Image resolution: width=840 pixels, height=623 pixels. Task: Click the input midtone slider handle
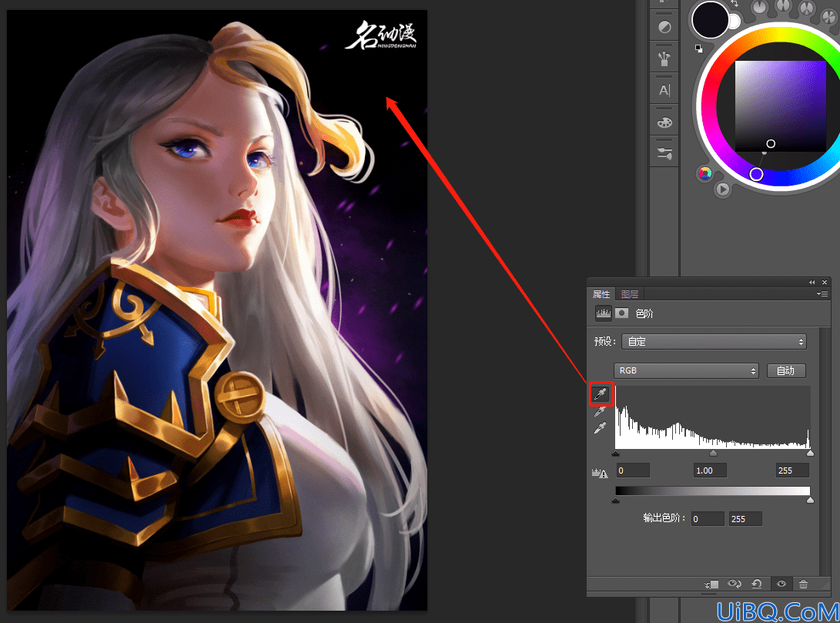pos(713,453)
